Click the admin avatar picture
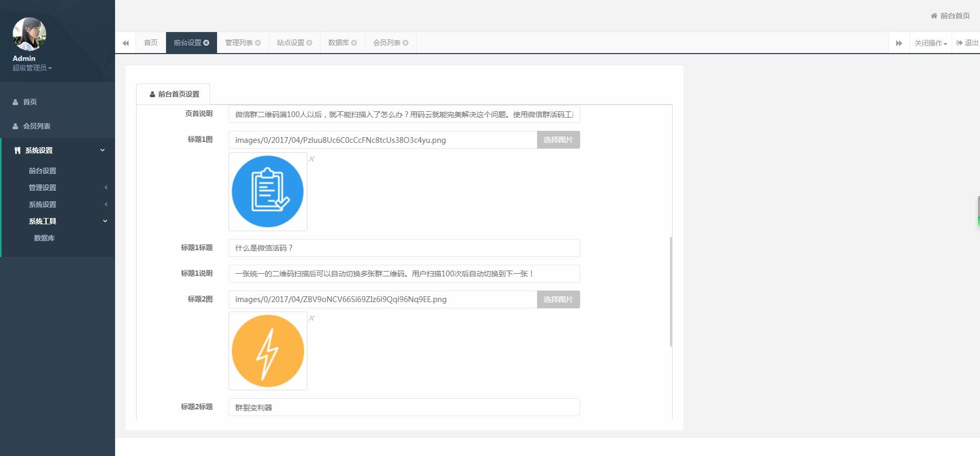 tap(29, 34)
